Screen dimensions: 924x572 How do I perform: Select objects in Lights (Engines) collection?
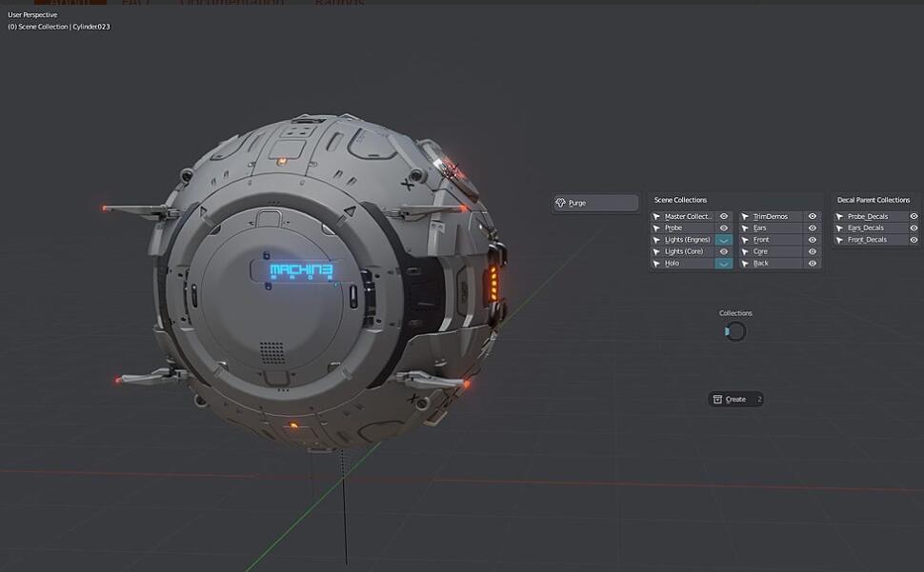pyautogui.click(x=682, y=240)
